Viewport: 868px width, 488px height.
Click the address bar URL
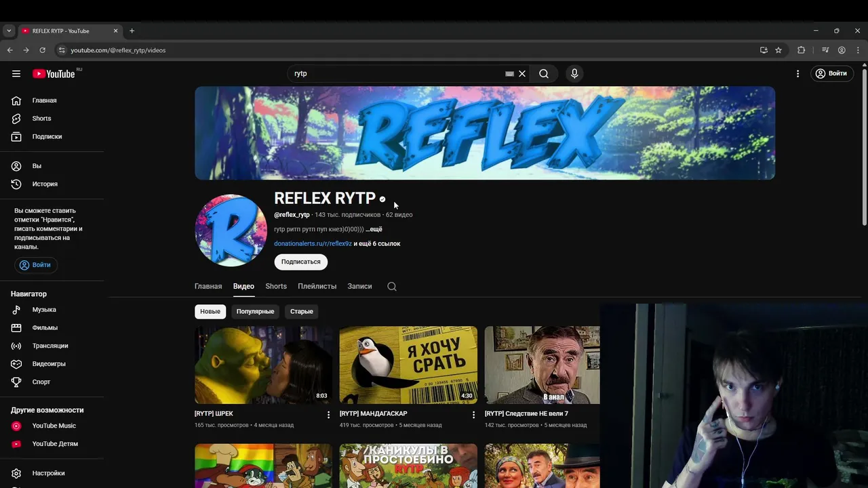[118, 50]
